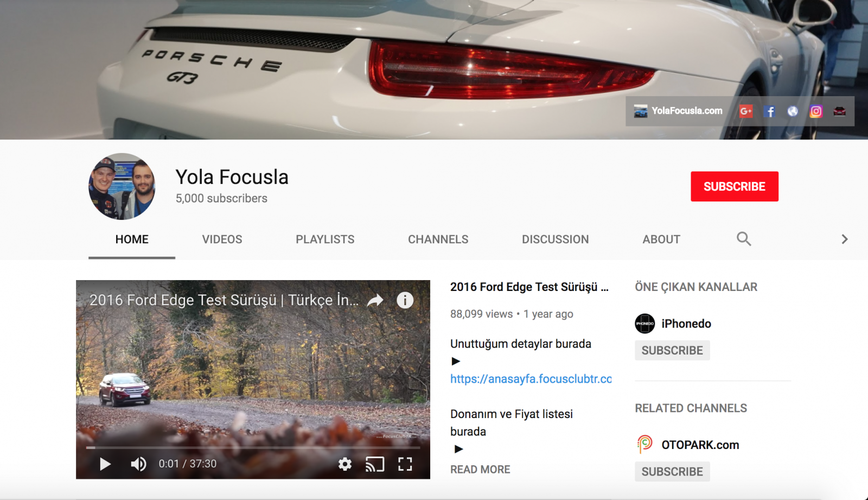Switch to the Videos tab
This screenshot has width=868, height=500.
coord(222,239)
